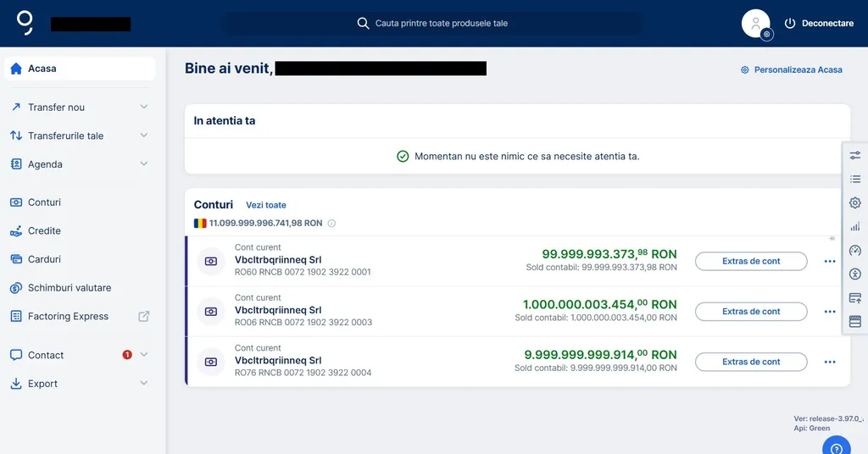Expand the Transfer nou menu chevron
The image size is (868, 454).
(x=143, y=107)
